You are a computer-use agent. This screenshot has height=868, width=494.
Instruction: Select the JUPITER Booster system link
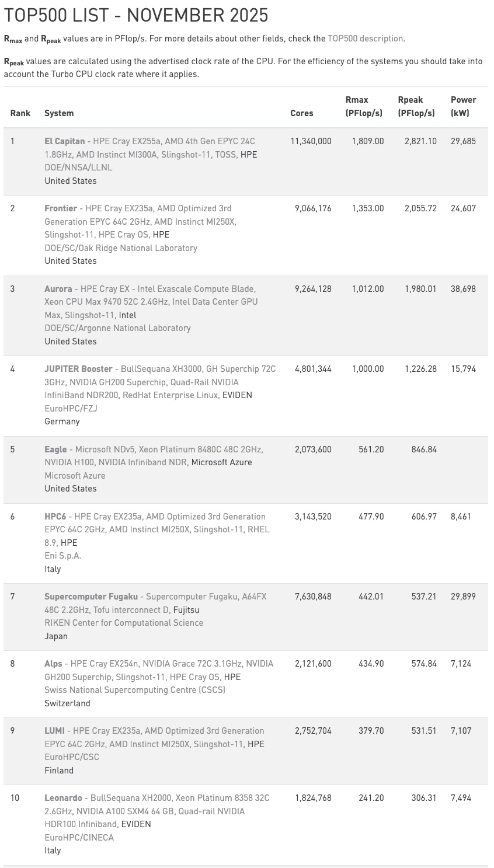click(x=78, y=369)
